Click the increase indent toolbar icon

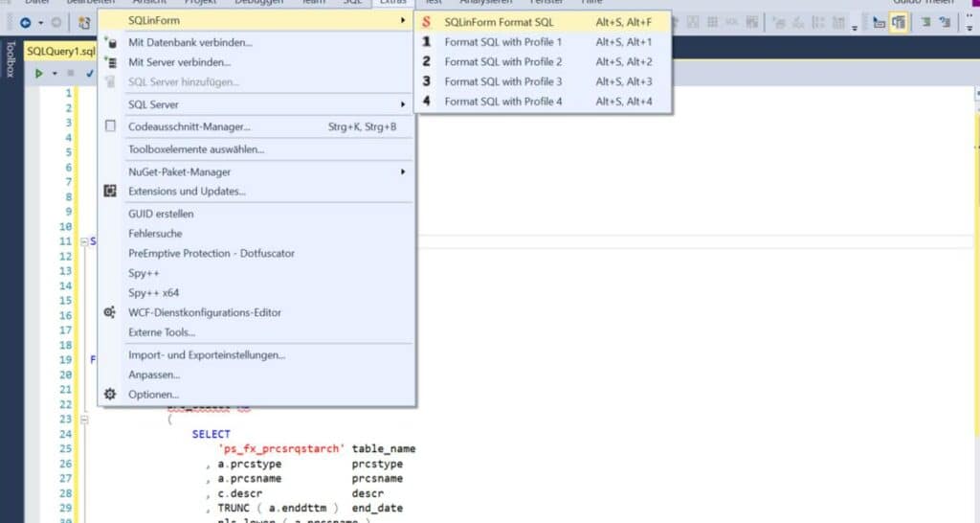[925, 23]
